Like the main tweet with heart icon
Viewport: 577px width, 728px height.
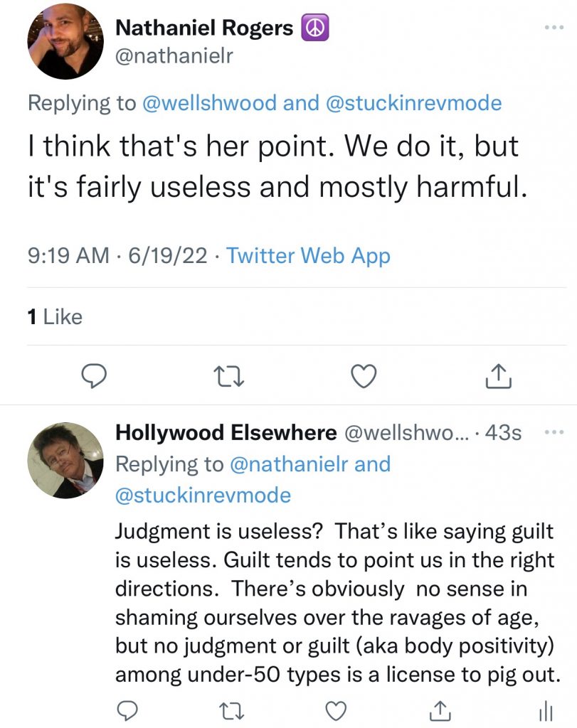pyautogui.click(x=364, y=376)
